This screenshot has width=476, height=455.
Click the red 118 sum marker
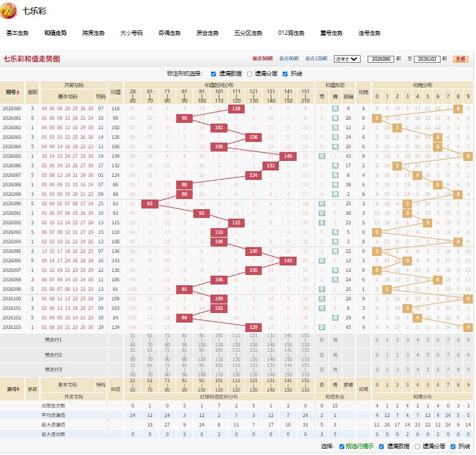pos(236,108)
